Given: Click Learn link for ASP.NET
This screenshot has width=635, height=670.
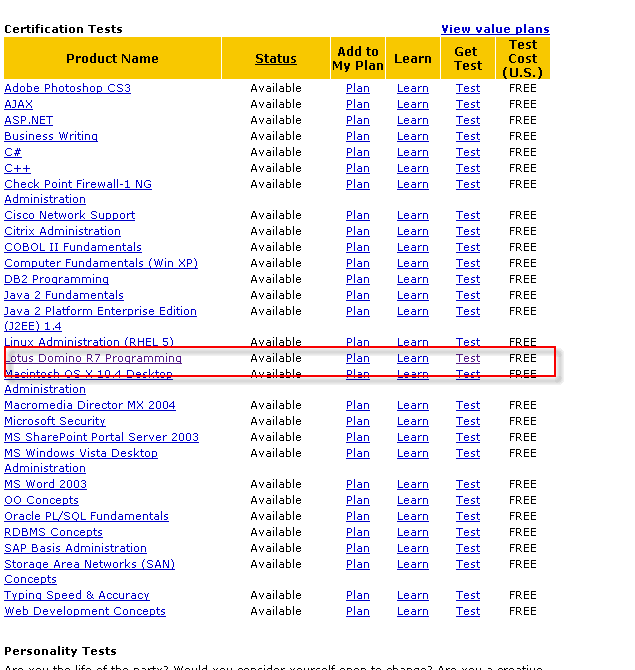Looking at the screenshot, I should point(412,120).
